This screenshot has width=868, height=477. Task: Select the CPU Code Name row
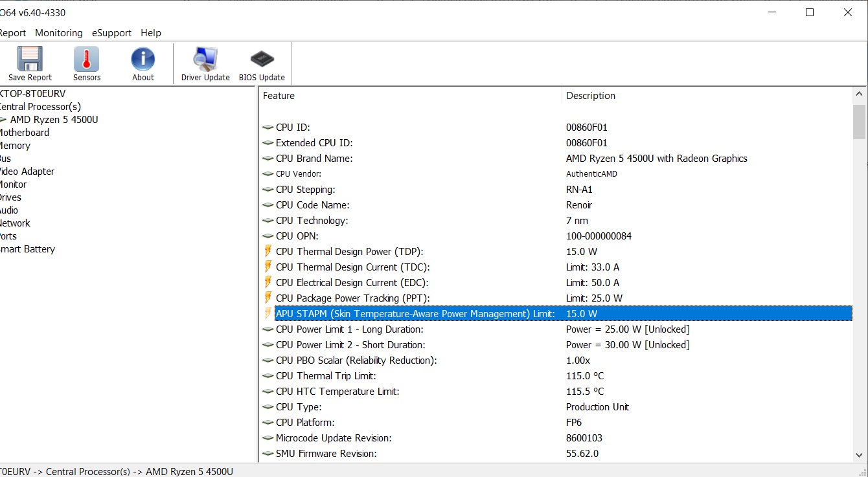(556, 205)
